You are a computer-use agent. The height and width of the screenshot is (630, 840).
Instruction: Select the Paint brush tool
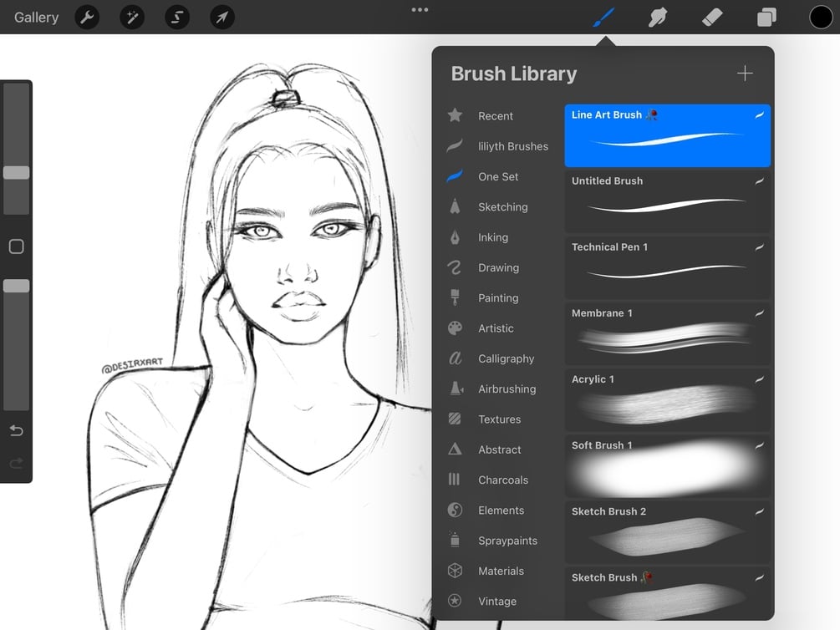tap(603, 17)
